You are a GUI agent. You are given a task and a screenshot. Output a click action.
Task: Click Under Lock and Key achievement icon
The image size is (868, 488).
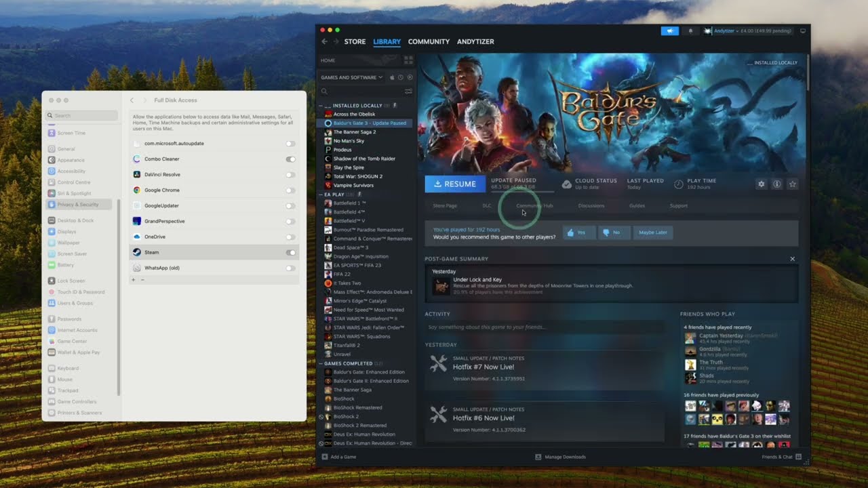click(441, 285)
